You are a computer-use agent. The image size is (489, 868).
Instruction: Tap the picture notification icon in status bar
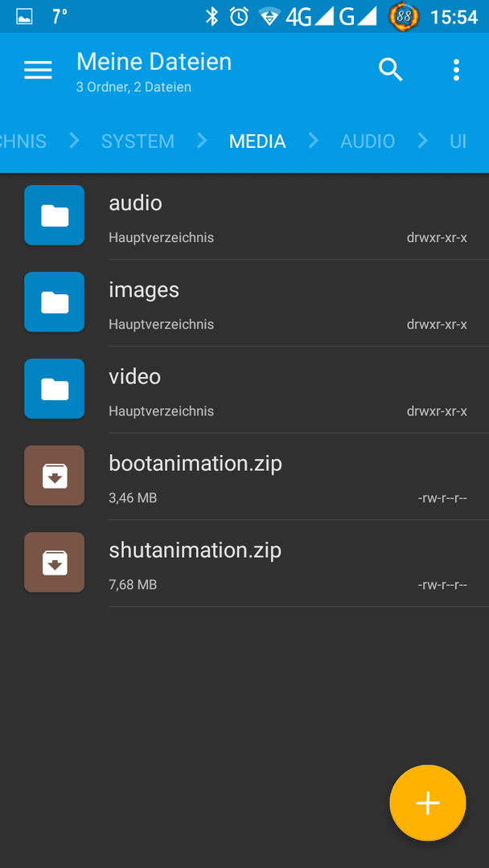[x=24, y=17]
